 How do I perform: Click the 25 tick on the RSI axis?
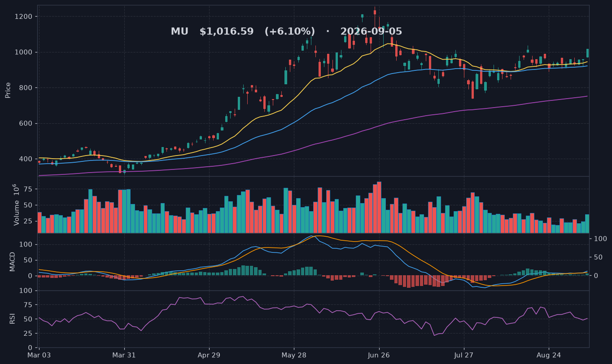pos(29,334)
